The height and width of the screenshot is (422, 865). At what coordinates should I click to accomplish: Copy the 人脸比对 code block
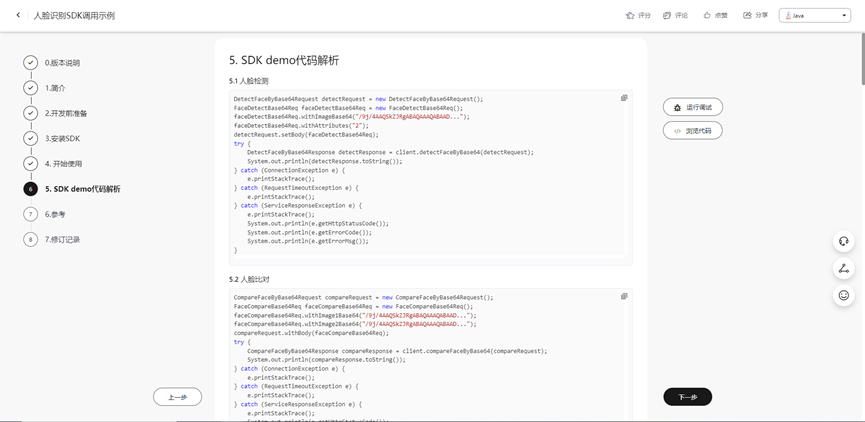point(624,296)
